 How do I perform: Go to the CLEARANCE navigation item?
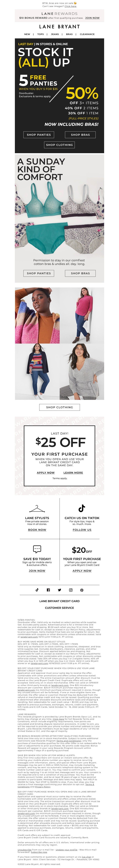tap(87, 34)
